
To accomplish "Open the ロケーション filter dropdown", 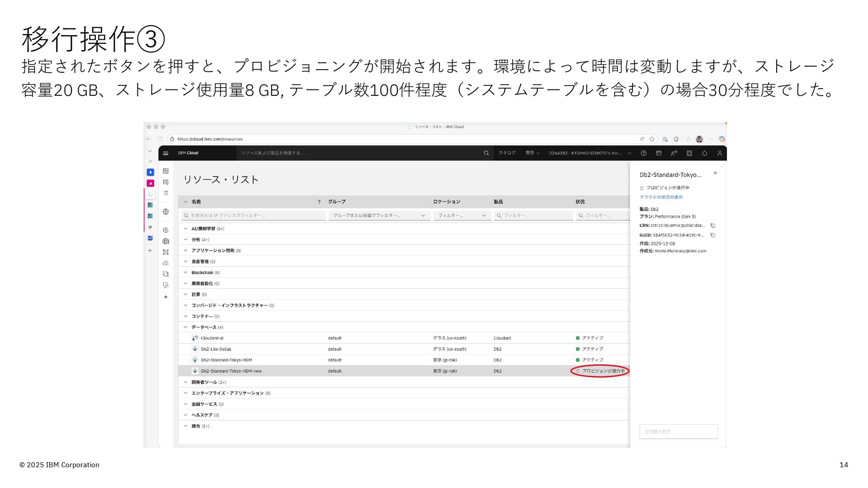I will click(462, 216).
